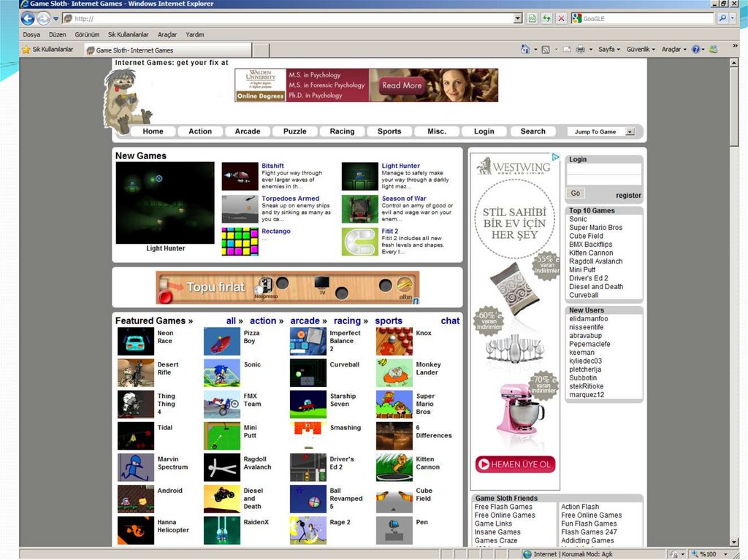This screenshot has height=560, width=748.
Task: Click the Favorites star icon
Action: click(26, 50)
